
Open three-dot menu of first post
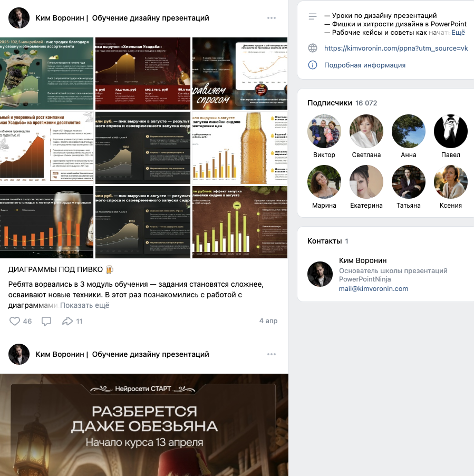(272, 18)
